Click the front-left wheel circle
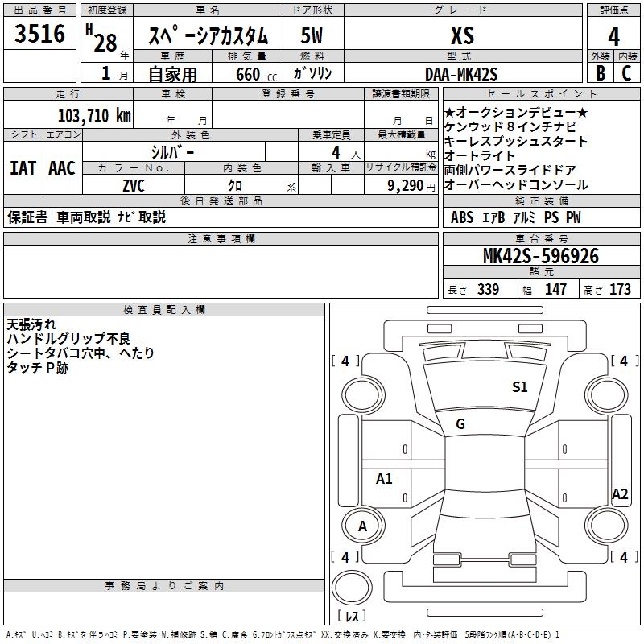 point(363,395)
